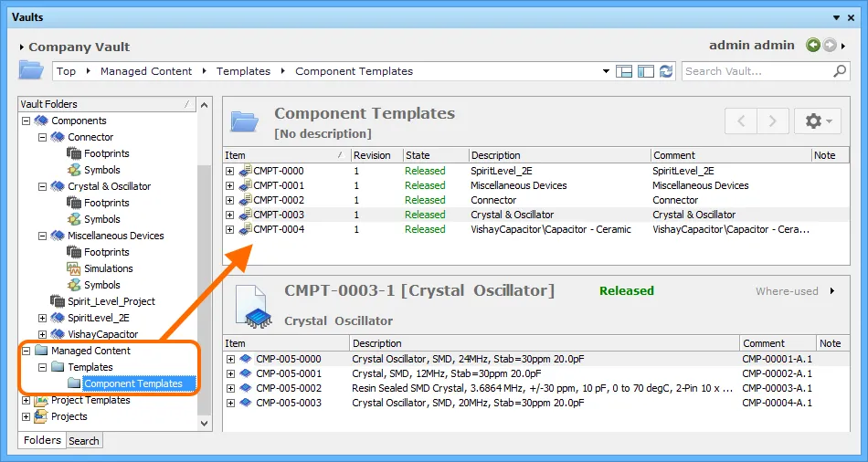Select the Simulations tree item
Viewport: 868px width, 462px height.
point(109,268)
